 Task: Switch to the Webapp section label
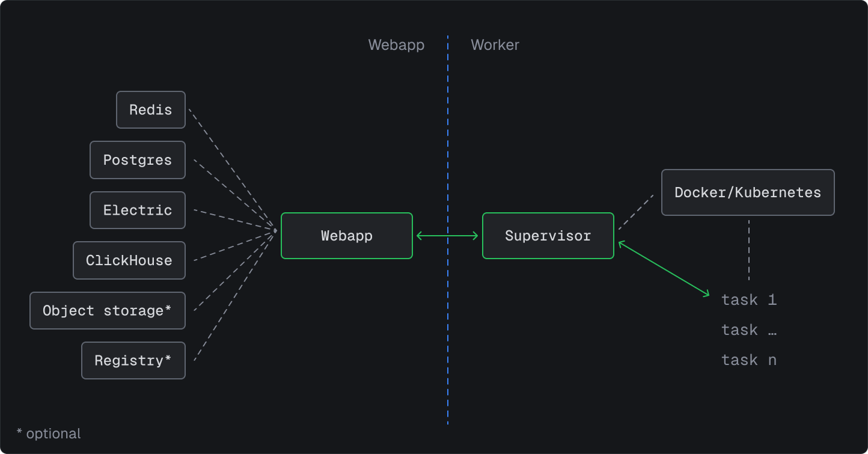tap(396, 44)
